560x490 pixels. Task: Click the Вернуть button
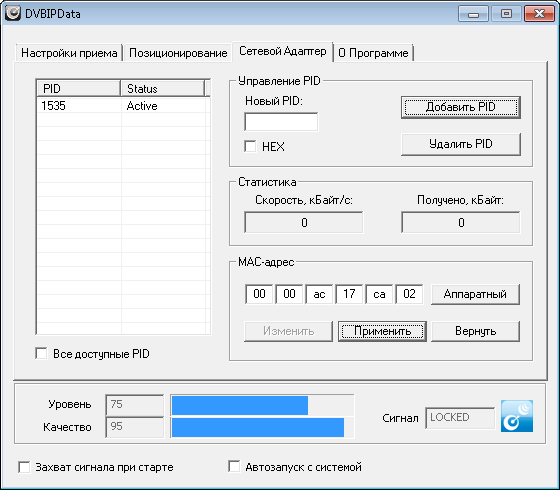[475, 331]
